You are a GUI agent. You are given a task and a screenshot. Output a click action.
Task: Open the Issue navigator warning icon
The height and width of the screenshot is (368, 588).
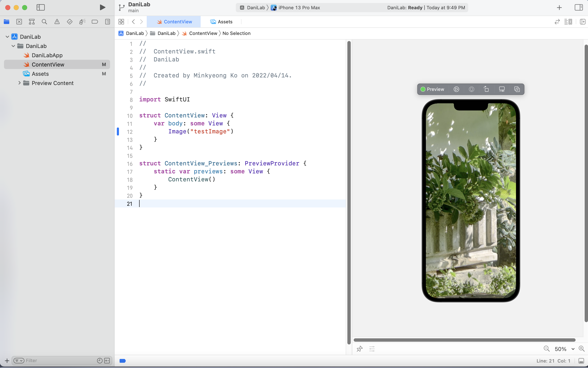point(57,22)
